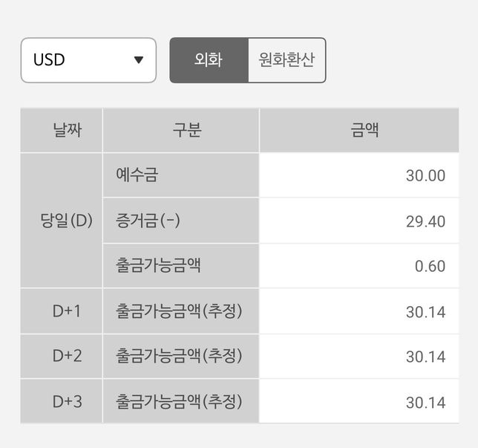The width and height of the screenshot is (478, 448).
Task: Open the USD currency dropdown
Action: [x=88, y=60]
